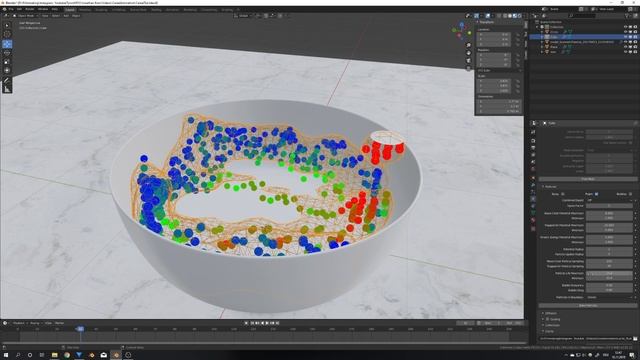Open the Object Mode dropdown
Viewport: 640px width, 360px height.
25,16
